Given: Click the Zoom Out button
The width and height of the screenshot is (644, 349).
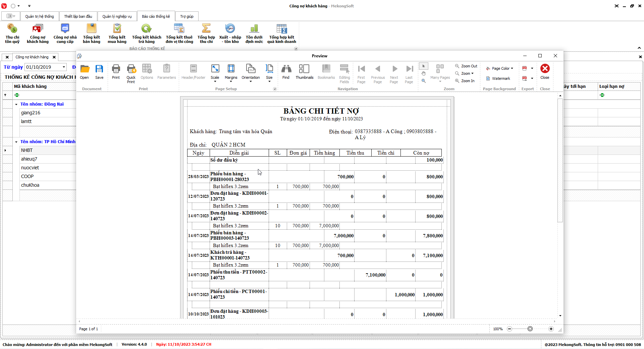Looking at the screenshot, I should pyautogui.click(x=466, y=66).
